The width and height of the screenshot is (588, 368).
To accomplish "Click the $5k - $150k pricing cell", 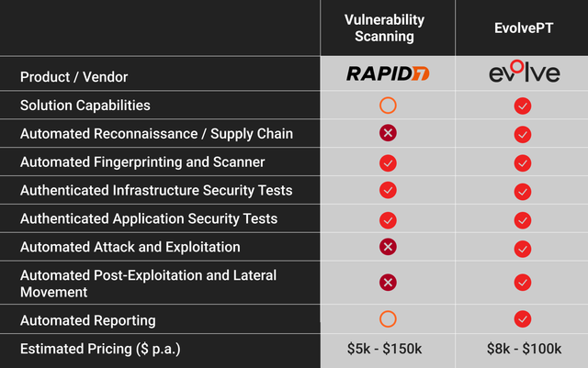I will coord(387,349).
